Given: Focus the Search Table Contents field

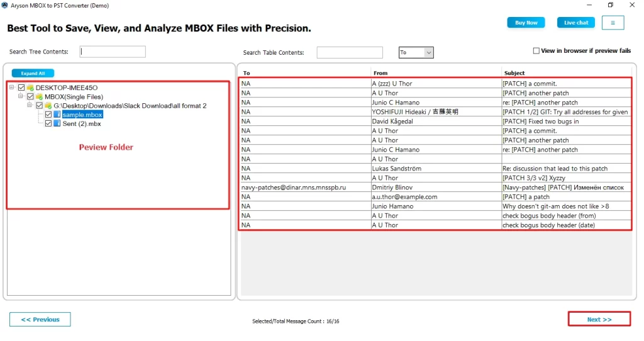Looking at the screenshot, I should [x=350, y=52].
